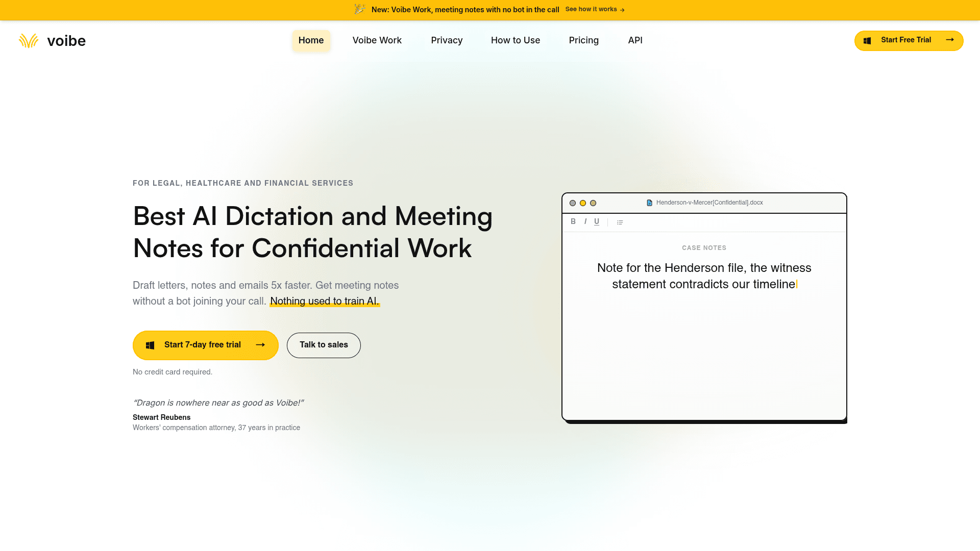Viewport: 980px width, 551px height.
Task: Click the bulleted list icon in editor
Action: pos(620,222)
